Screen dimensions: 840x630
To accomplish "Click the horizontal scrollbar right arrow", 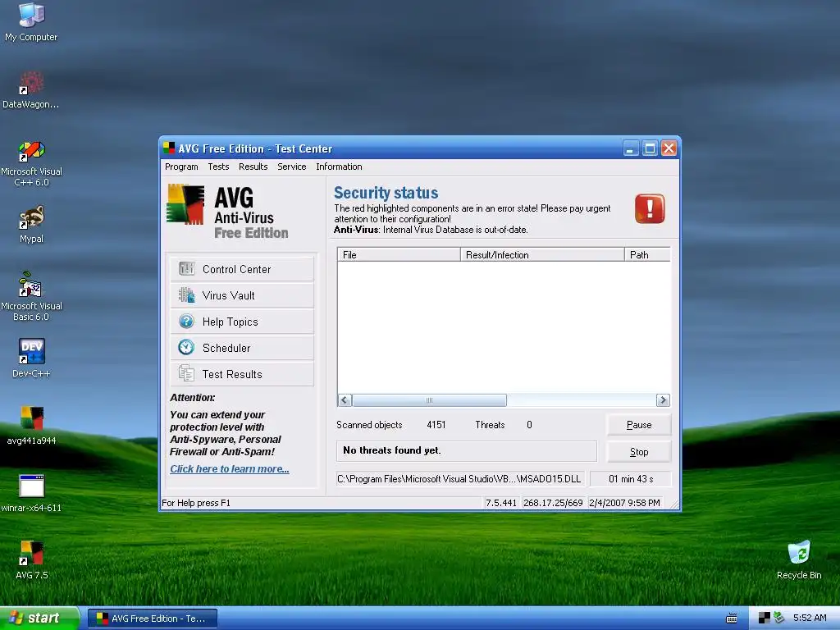I will pyautogui.click(x=663, y=400).
